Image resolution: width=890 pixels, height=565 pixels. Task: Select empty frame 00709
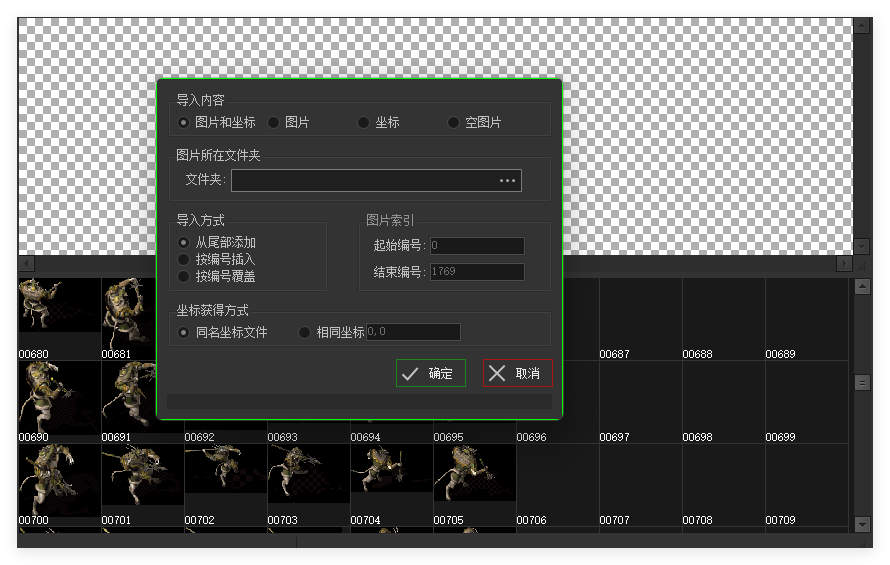coord(806,485)
